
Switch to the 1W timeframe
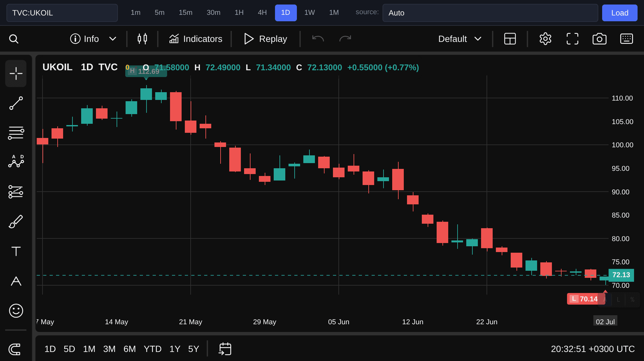pyautogui.click(x=309, y=13)
